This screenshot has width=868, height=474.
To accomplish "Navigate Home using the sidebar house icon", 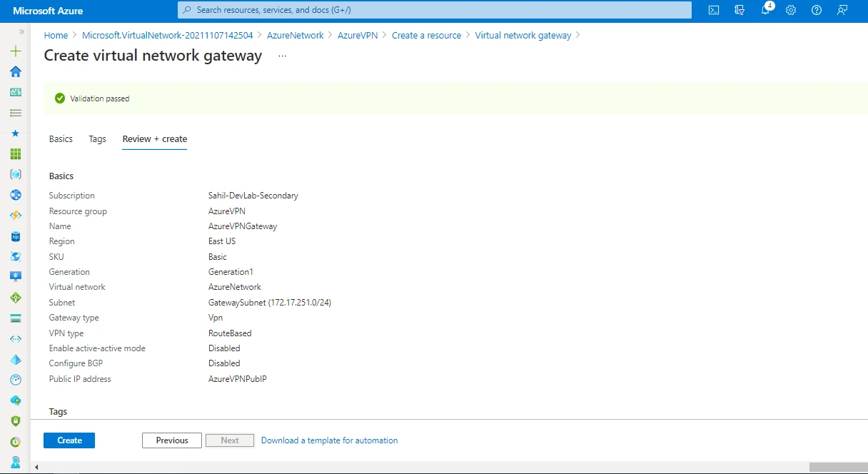I will pyautogui.click(x=16, y=71).
